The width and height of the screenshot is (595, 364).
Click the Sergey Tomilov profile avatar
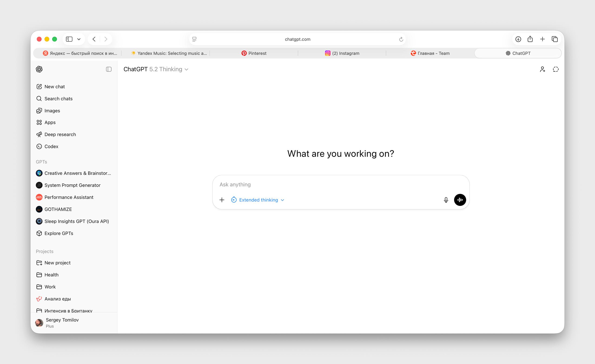click(39, 323)
